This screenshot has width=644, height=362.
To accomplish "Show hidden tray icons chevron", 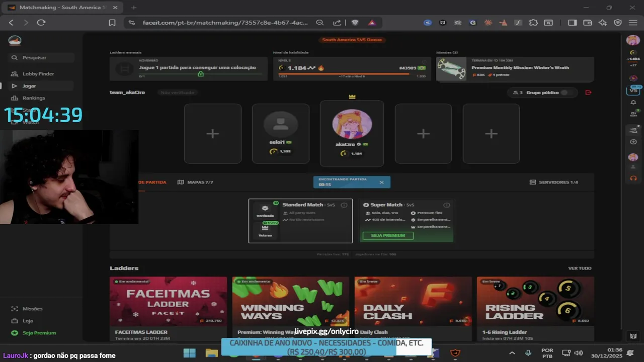I will coord(512,353).
